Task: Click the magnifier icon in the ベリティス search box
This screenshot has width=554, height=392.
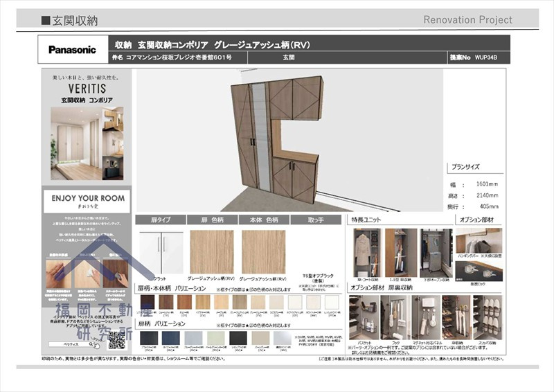Action: coord(91,344)
